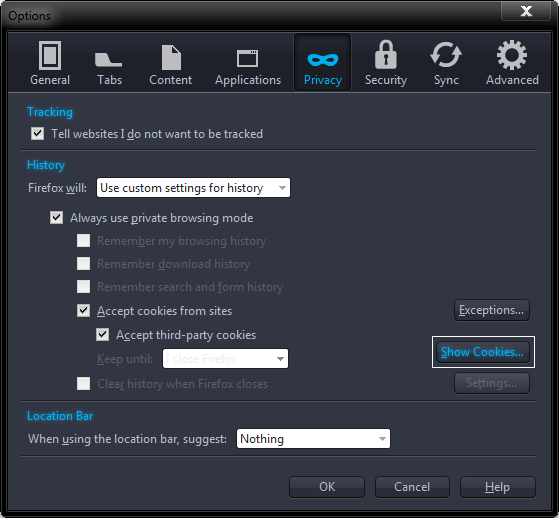The image size is (559, 518).
Task: Expand the Firefox will history dropdown
Action: click(x=193, y=188)
